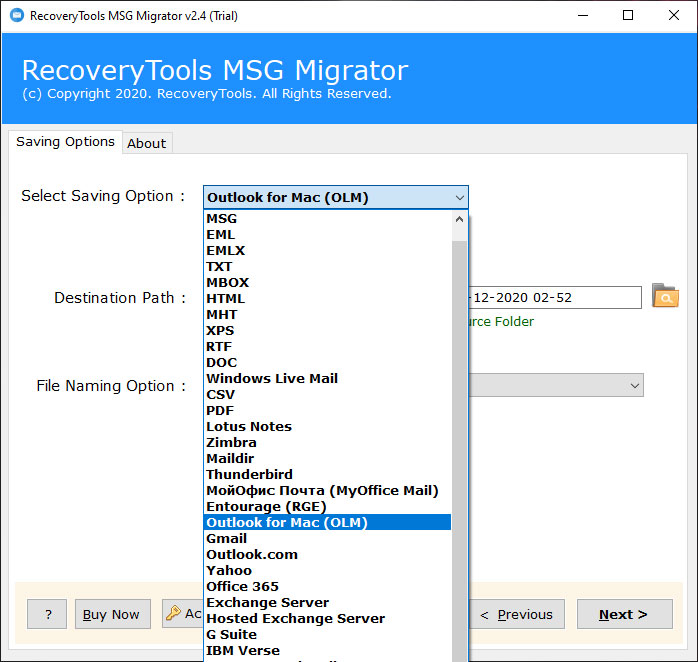Click the Next button
Image resolution: width=698 pixels, height=662 pixels.
click(x=625, y=614)
